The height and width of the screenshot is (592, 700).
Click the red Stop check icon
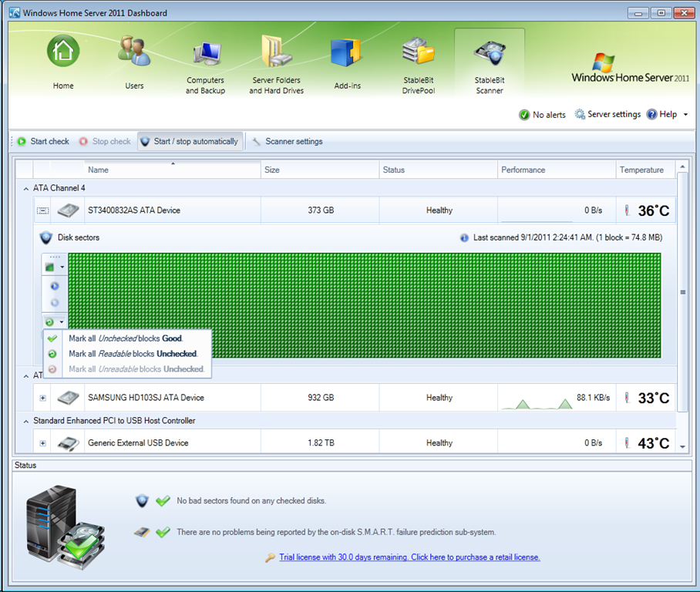(x=83, y=142)
